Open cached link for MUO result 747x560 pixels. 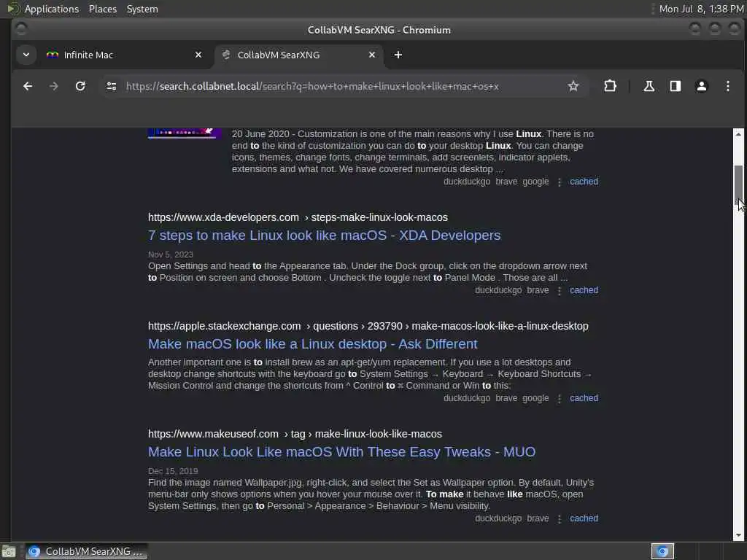click(x=584, y=518)
